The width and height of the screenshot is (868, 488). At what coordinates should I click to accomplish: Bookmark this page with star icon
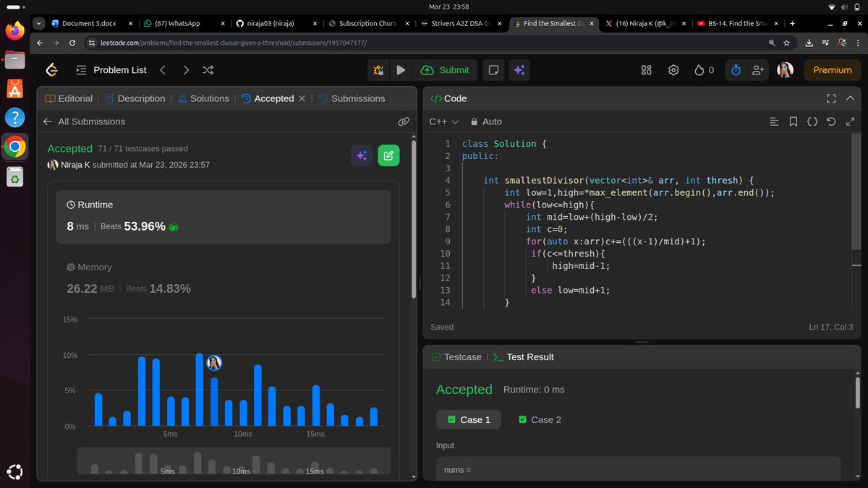786,43
